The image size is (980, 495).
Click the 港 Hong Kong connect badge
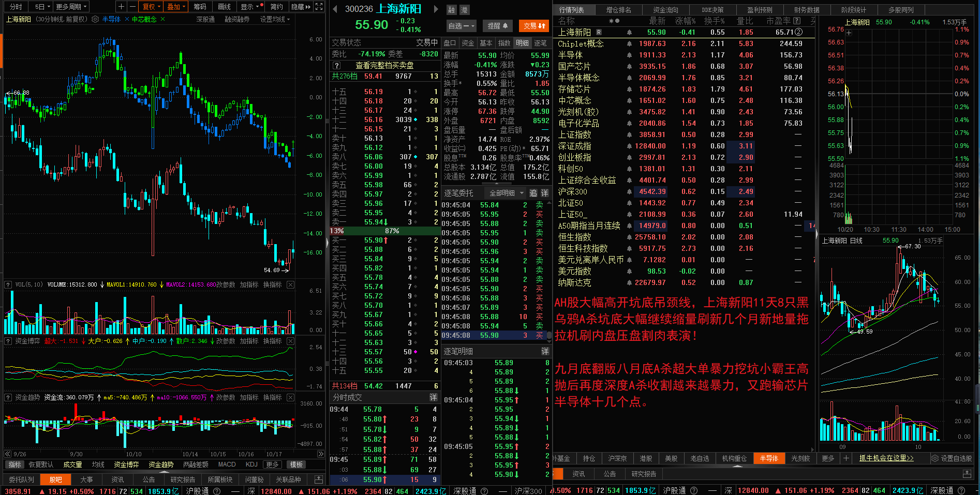coord(464,10)
